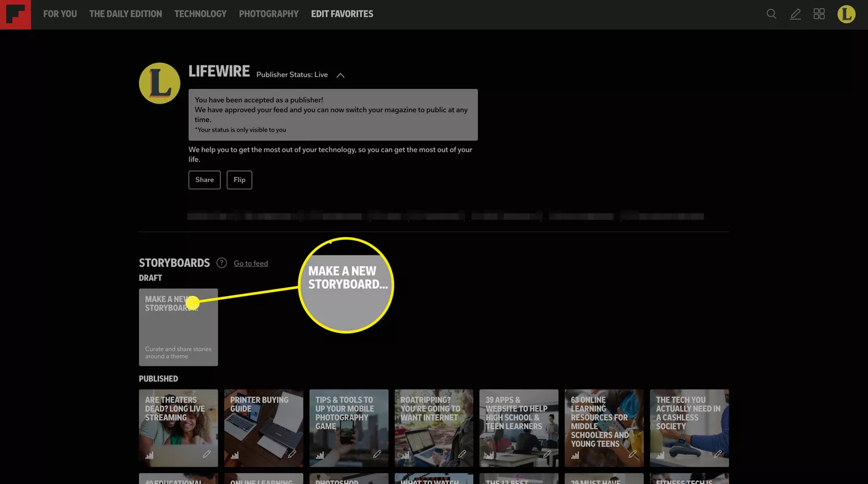Open the search magnifier icon

coord(771,14)
